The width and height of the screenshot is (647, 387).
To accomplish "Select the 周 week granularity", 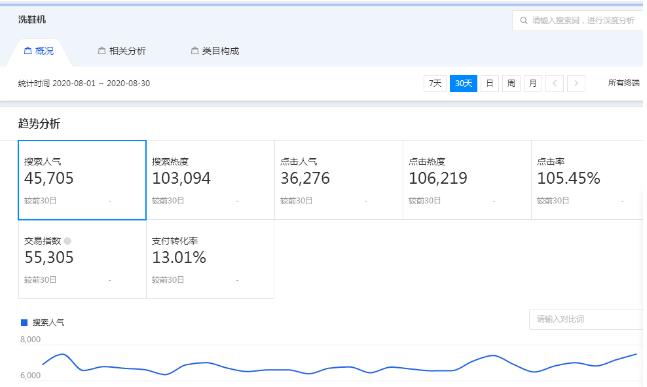I will 511,83.
